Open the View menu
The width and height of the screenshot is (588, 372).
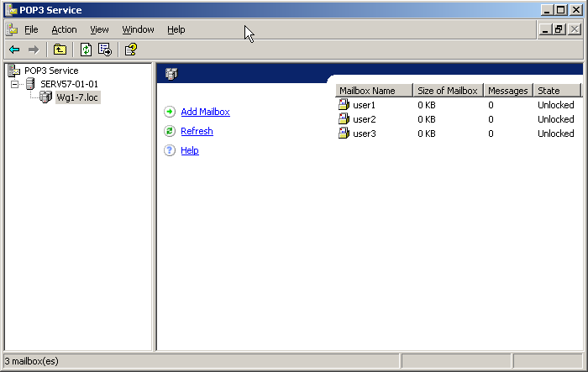pyautogui.click(x=99, y=29)
